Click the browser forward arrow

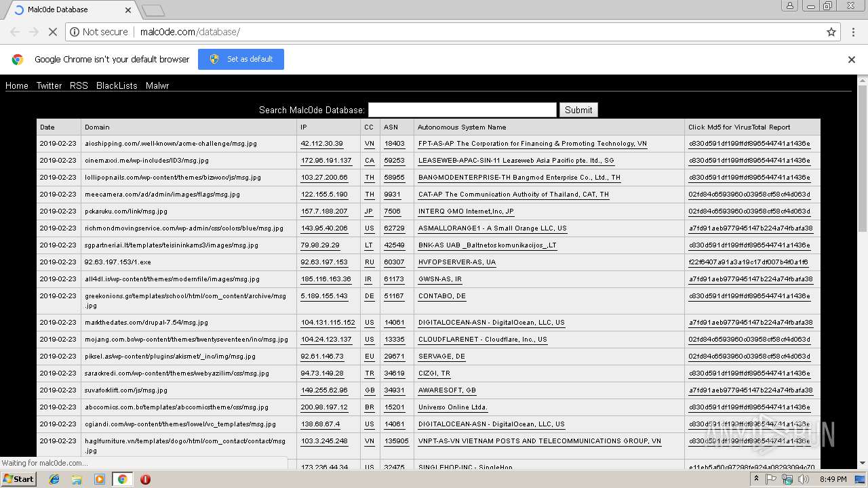click(x=34, y=32)
